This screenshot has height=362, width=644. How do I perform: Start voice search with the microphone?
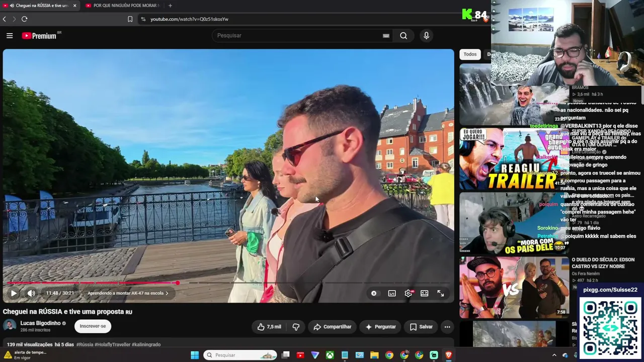coord(426,36)
